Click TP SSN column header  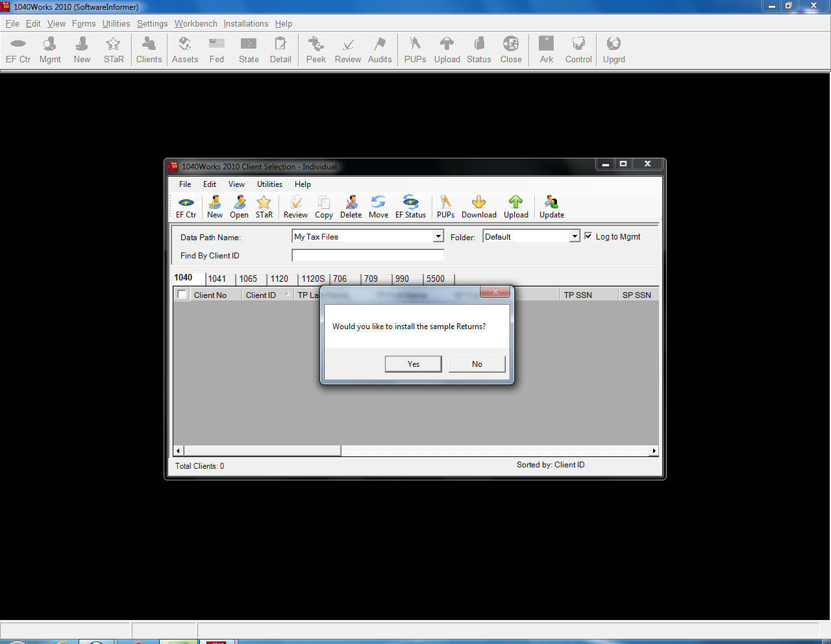(589, 295)
